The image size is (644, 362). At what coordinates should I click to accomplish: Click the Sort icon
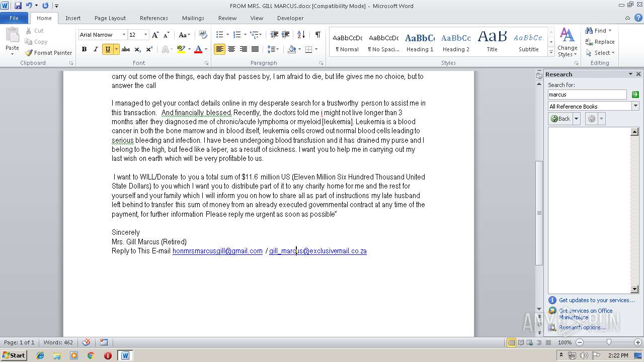pyautogui.click(x=301, y=35)
